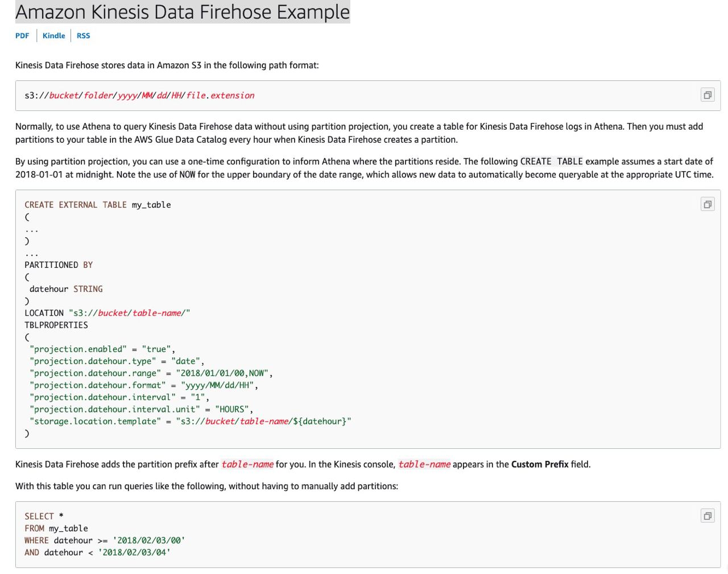Click the storage.location.template property line

click(x=191, y=421)
